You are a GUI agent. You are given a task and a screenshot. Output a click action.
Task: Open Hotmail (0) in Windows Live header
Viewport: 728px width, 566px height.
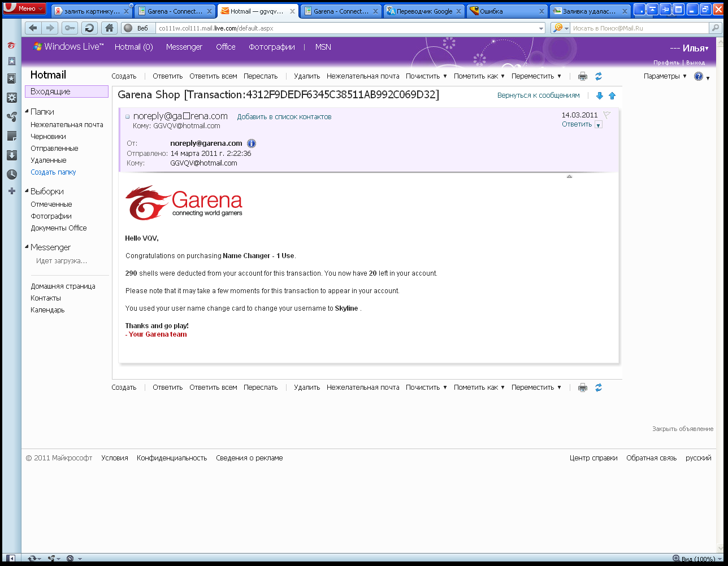[134, 47]
